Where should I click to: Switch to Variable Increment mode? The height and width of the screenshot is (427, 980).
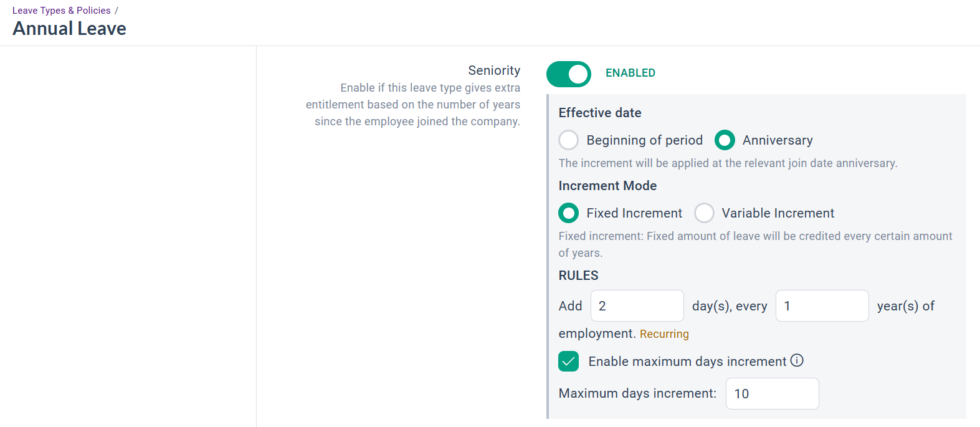click(704, 213)
